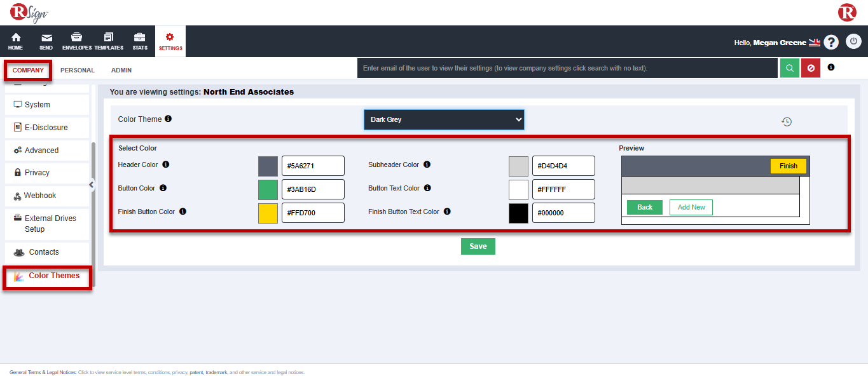Click info icon next to Header Color

tap(166, 164)
